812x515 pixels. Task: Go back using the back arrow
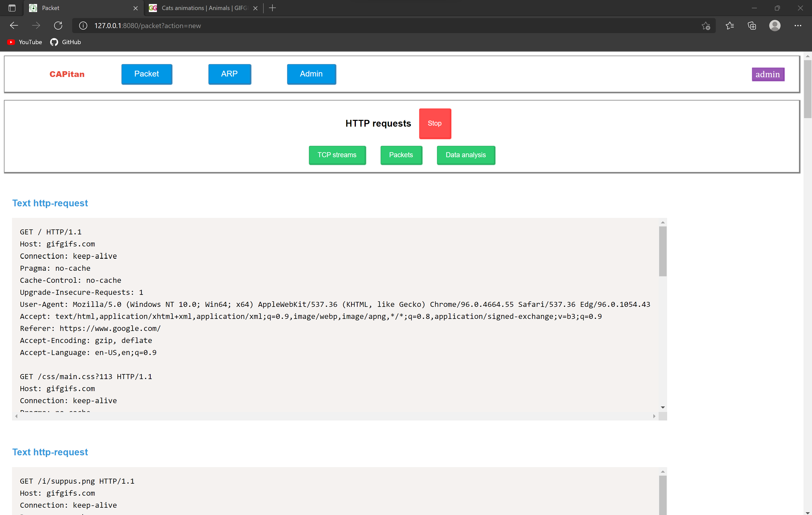14,26
